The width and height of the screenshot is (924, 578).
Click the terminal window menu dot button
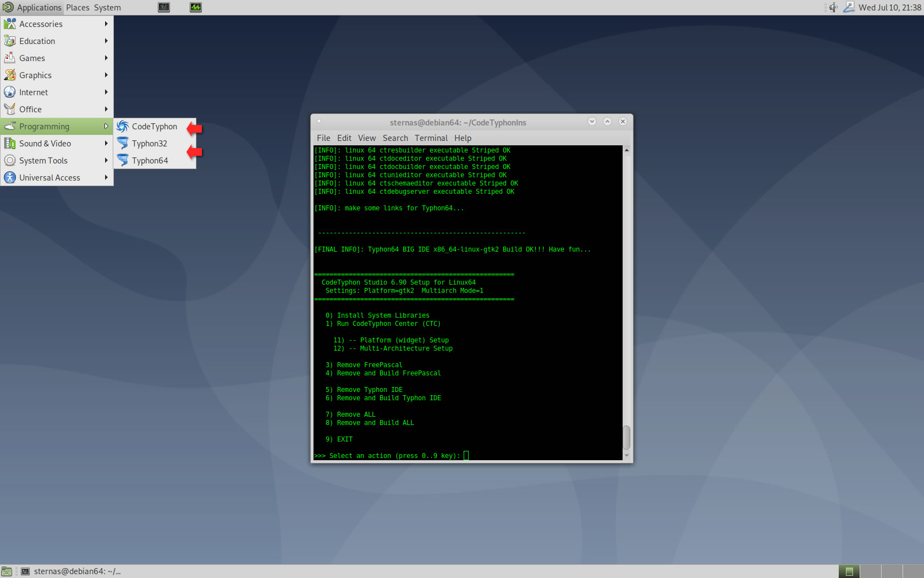[x=319, y=122]
